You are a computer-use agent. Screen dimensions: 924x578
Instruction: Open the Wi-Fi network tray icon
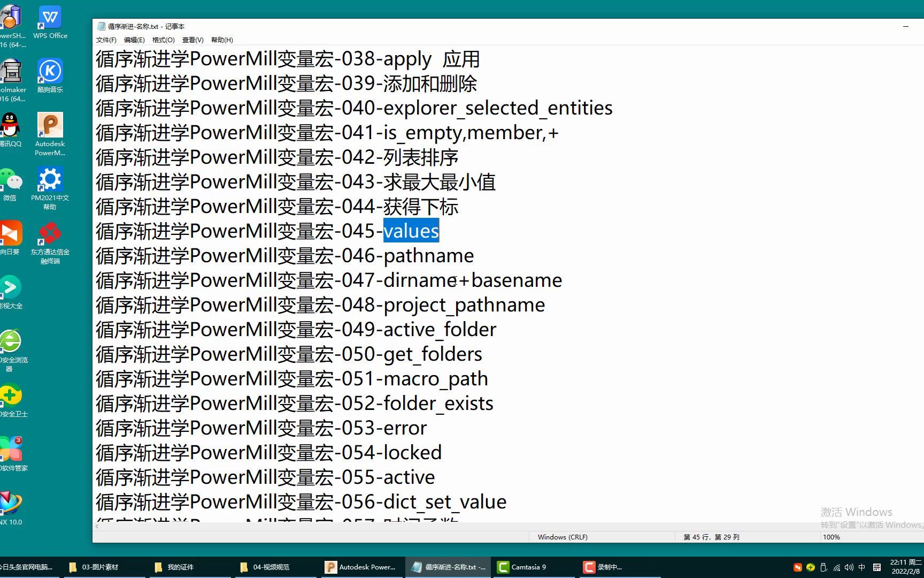[836, 567]
